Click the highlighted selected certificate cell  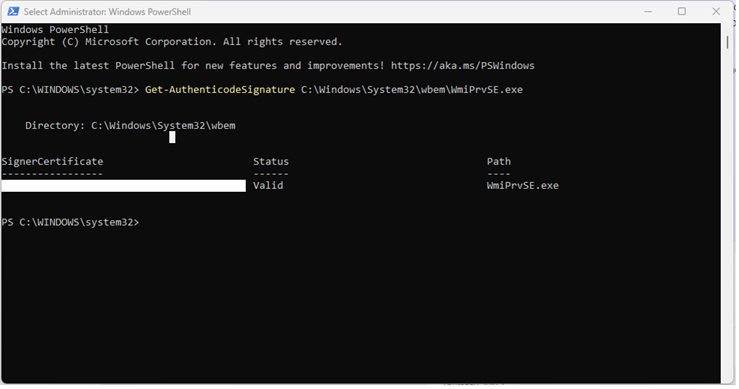[x=124, y=186]
